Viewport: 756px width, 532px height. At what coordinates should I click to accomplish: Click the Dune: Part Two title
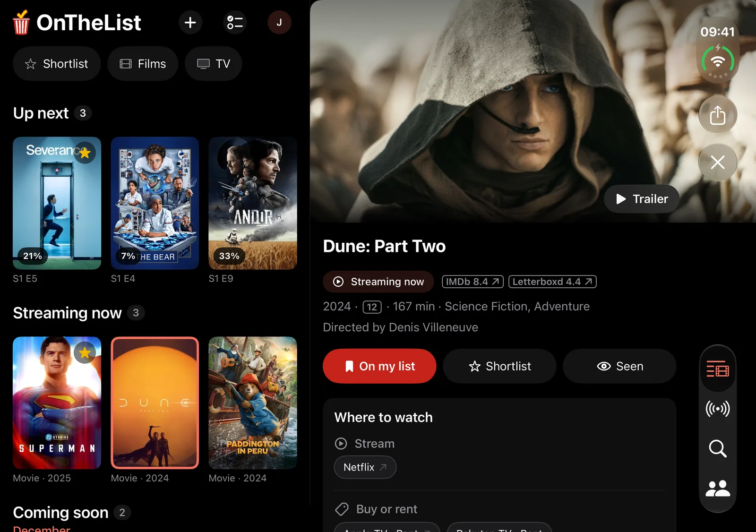point(385,246)
